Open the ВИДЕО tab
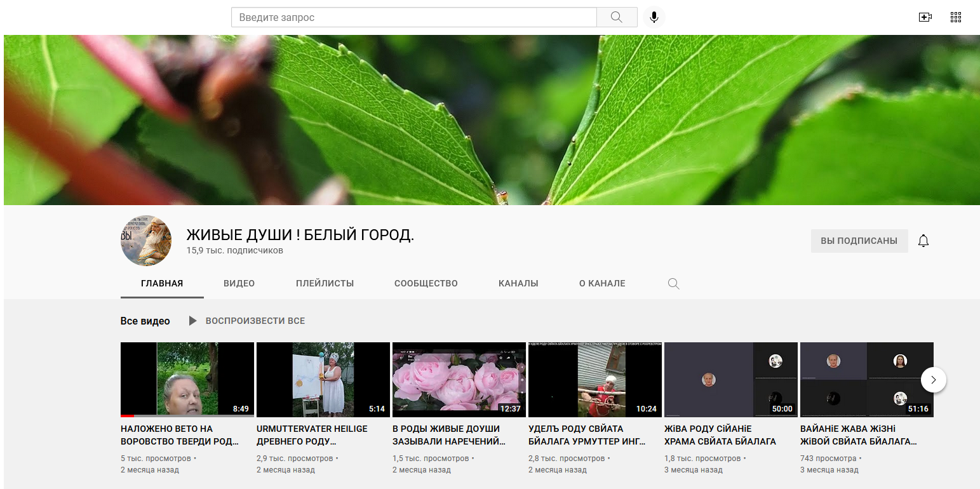980x489 pixels. tap(239, 283)
